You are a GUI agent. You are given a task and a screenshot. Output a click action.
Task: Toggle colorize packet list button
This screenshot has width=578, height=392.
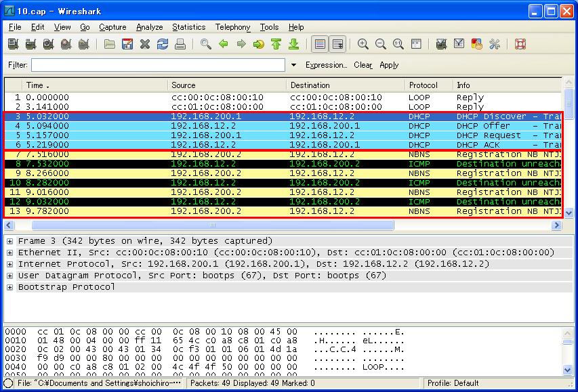tap(320, 44)
